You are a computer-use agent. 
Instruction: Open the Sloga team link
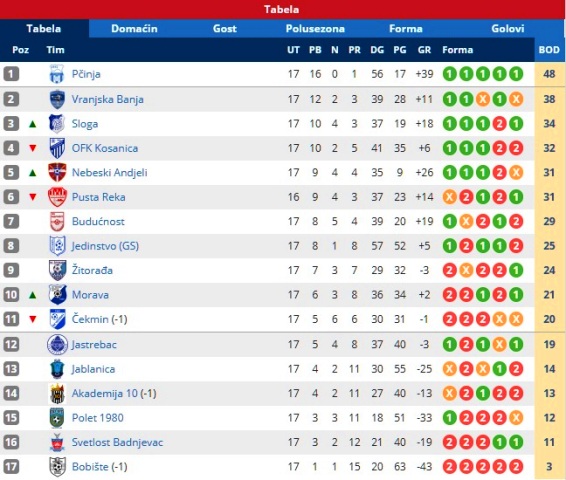click(85, 124)
